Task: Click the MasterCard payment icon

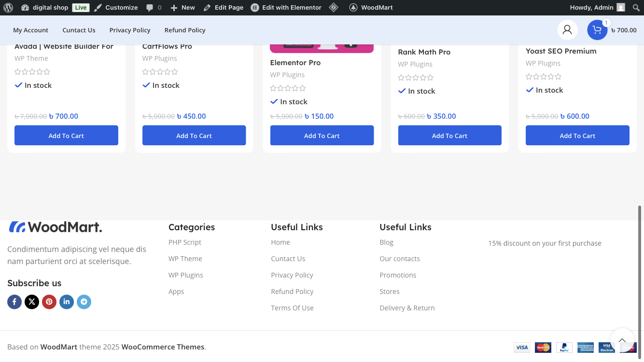Action: [543, 347]
